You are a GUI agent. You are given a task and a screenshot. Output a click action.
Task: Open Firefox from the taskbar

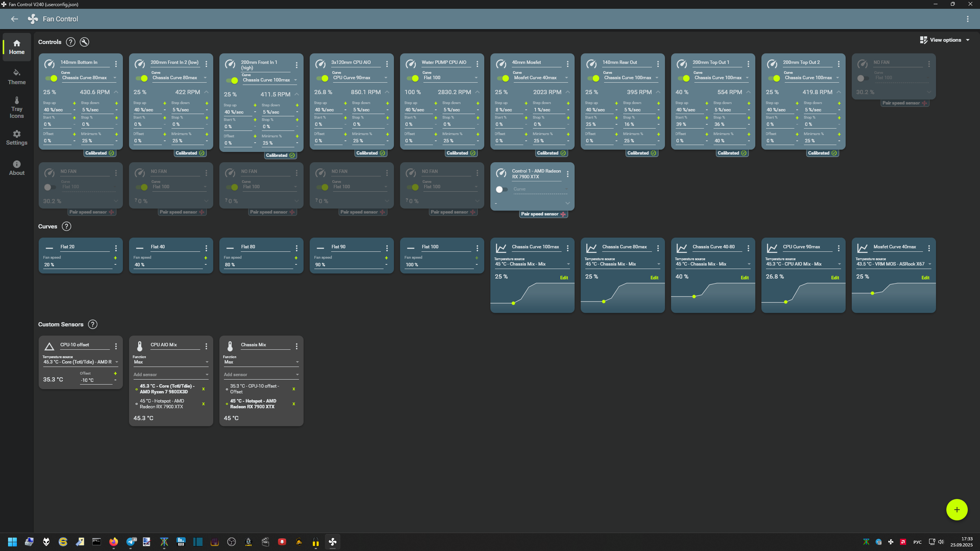113,542
